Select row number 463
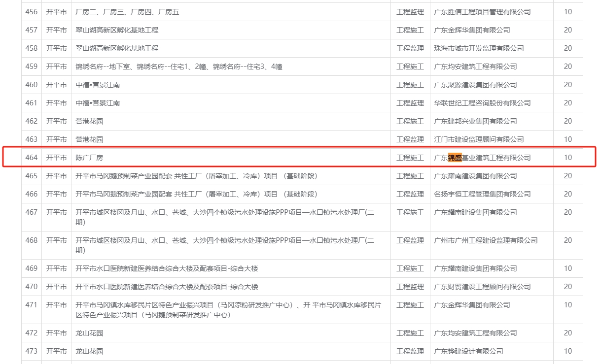Screen dimensions: 601x364 (32, 139)
